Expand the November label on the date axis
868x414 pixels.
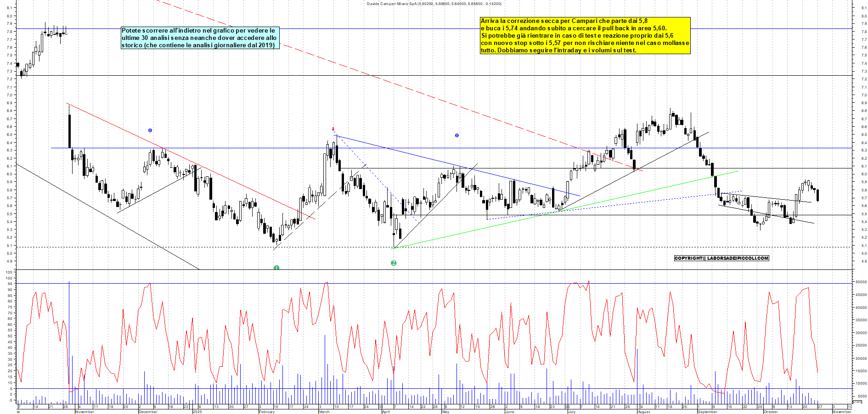(x=84, y=412)
